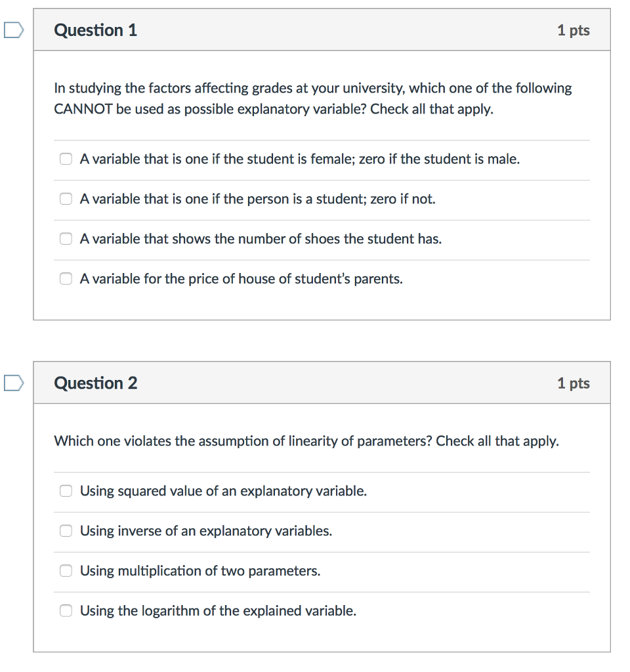Click the Question 1 header title
This screenshot has width=630, height=672.
click(96, 30)
